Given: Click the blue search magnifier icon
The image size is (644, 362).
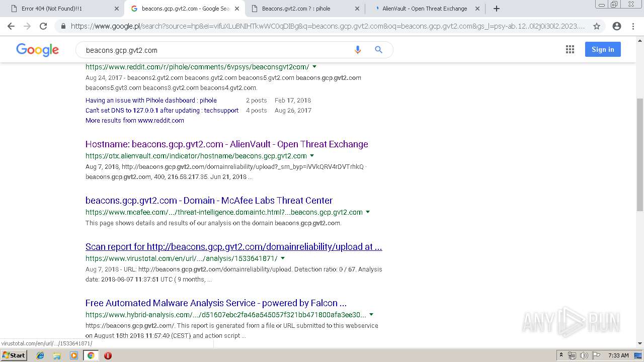Looking at the screenshot, I should tap(379, 50).
